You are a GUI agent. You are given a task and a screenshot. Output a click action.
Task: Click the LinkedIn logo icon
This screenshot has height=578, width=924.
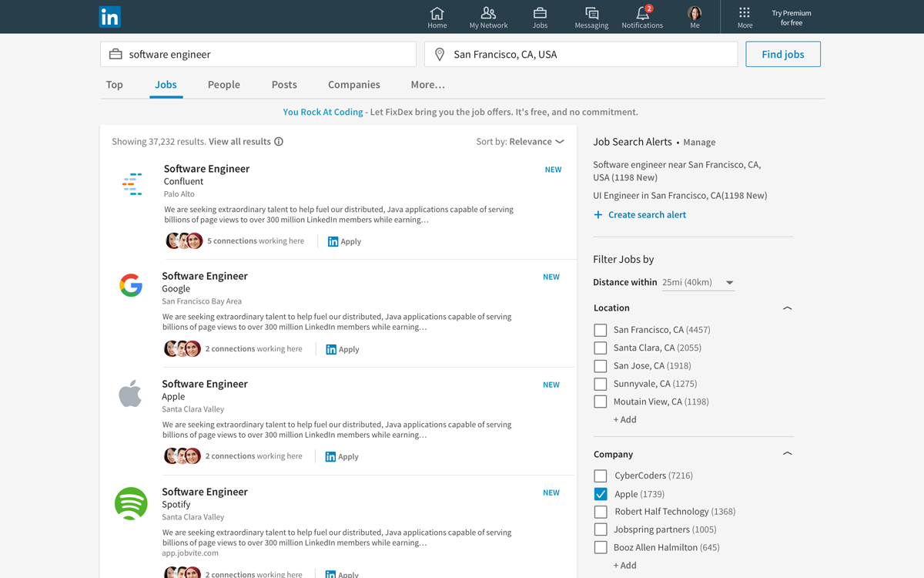tap(110, 16)
